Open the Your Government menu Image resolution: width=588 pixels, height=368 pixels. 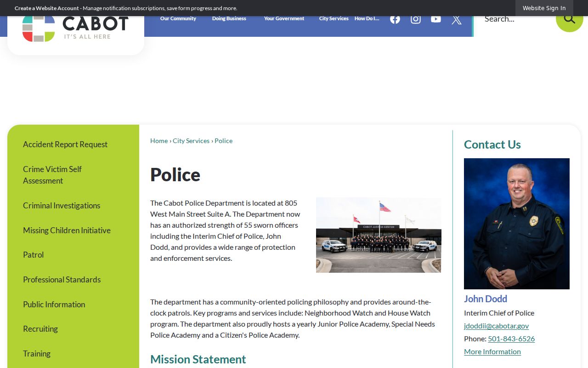coord(284,18)
